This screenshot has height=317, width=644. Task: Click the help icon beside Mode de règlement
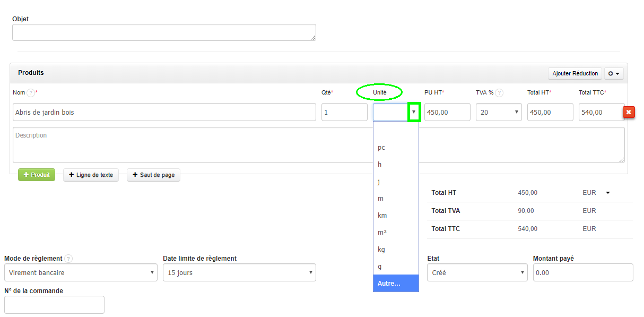(x=68, y=259)
